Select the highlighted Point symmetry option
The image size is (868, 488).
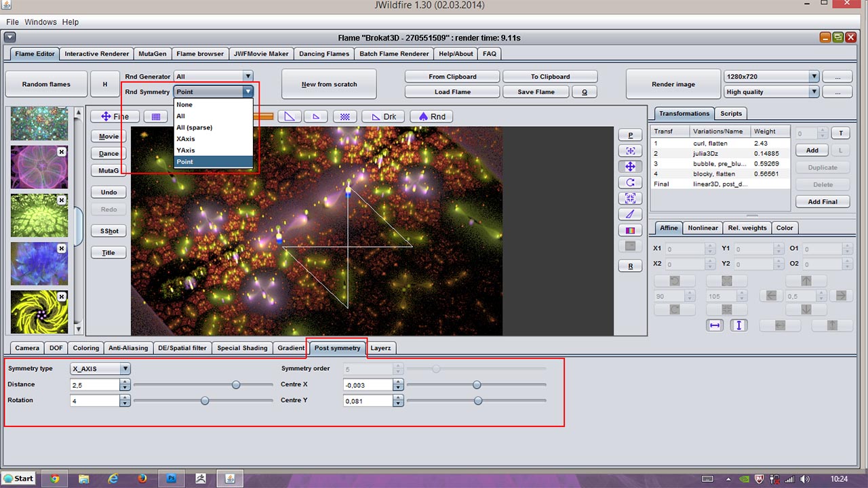click(x=214, y=162)
